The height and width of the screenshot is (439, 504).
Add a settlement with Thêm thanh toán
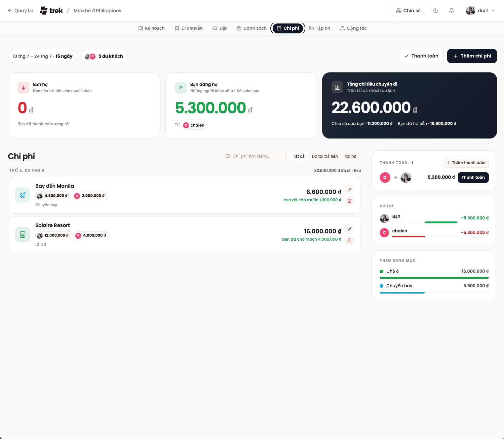click(x=466, y=163)
